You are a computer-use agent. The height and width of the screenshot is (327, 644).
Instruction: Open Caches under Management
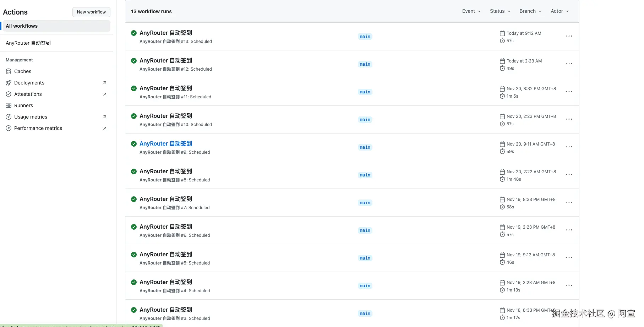(57, 71)
